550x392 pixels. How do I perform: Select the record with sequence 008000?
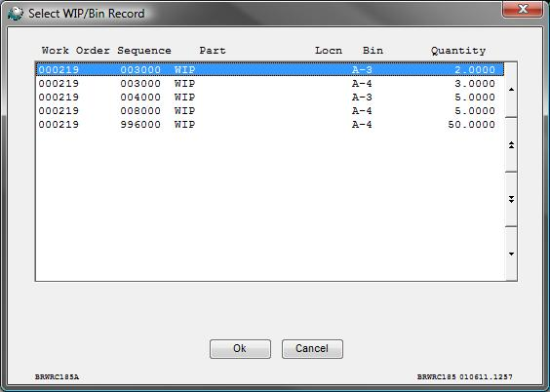270,111
